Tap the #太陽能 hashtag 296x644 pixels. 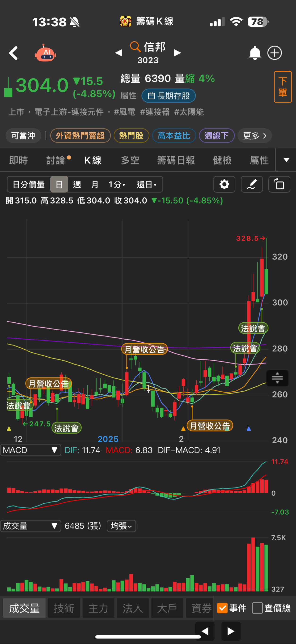click(x=189, y=112)
